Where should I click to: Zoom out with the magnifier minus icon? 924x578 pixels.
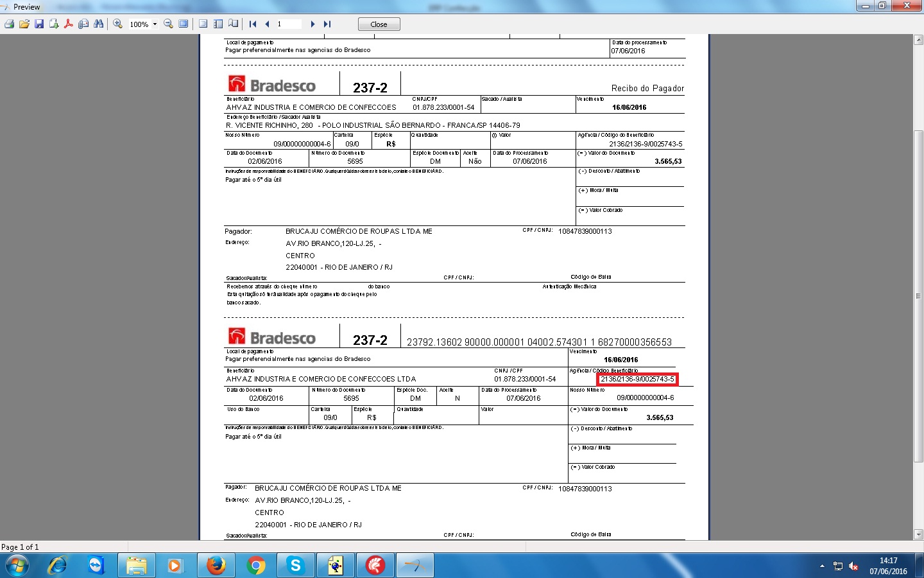tap(168, 24)
